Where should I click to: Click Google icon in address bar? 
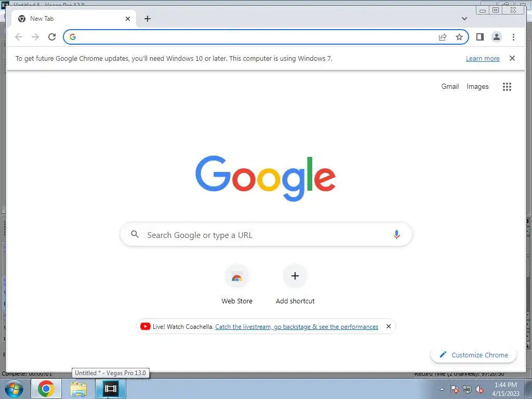coord(73,37)
